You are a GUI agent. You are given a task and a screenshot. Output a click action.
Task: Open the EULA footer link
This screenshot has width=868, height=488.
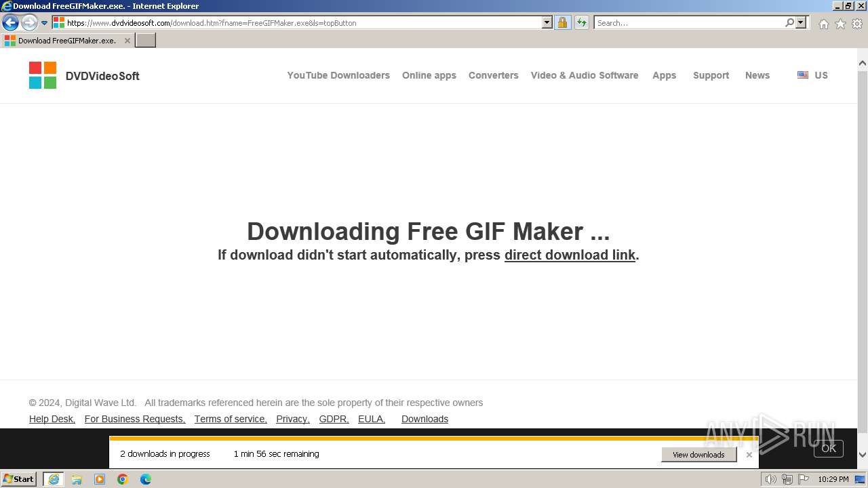point(372,419)
